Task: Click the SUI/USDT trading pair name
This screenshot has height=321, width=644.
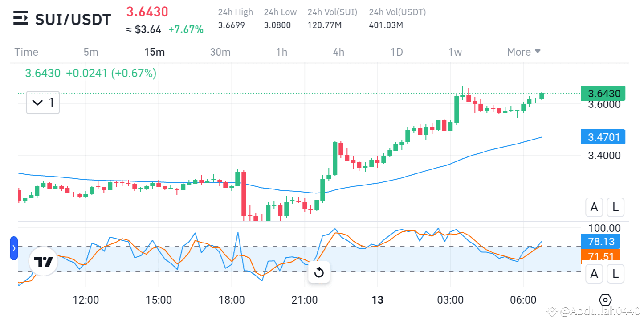Action: coord(73,19)
